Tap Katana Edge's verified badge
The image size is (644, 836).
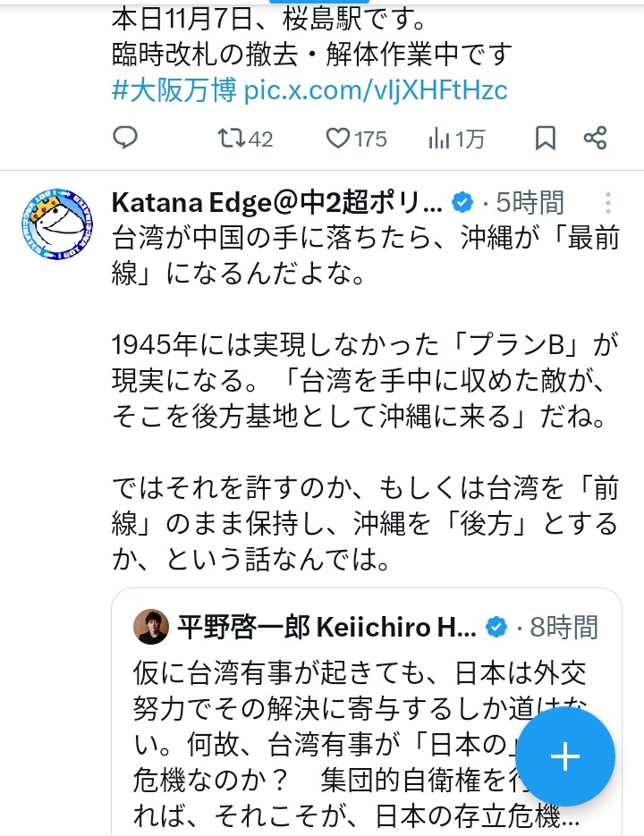coord(462,203)
